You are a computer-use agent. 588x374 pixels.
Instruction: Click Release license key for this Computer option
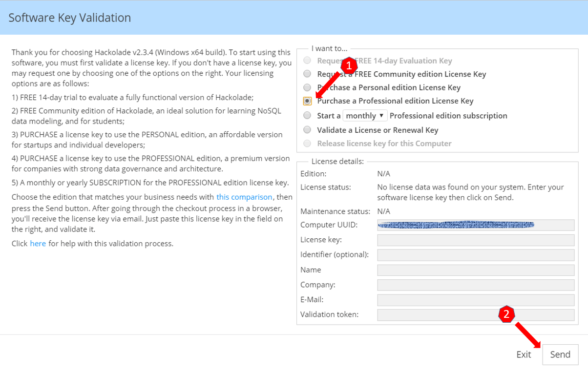tap(307, 143)
